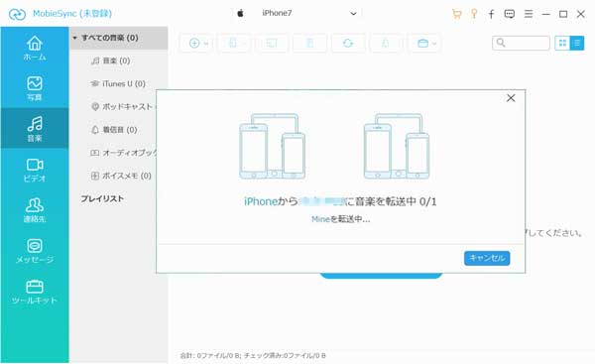Screen dimensions: 595x364
Task: Select ポッドキャスト category
Action: click(x=122, y=107)
